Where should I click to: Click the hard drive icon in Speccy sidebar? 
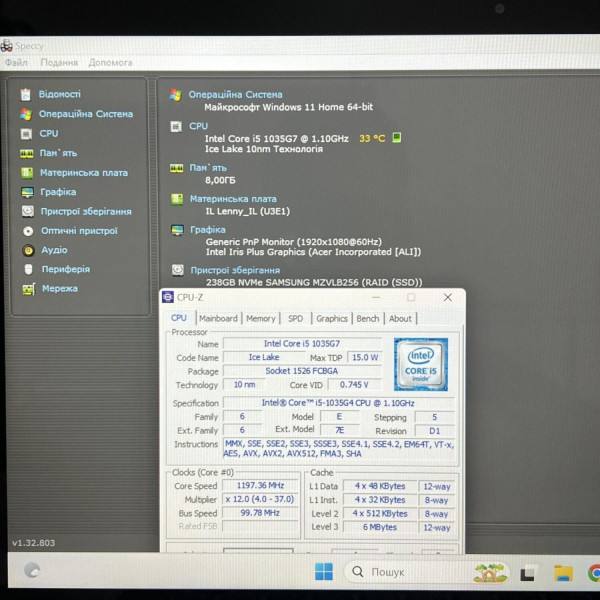28,211
